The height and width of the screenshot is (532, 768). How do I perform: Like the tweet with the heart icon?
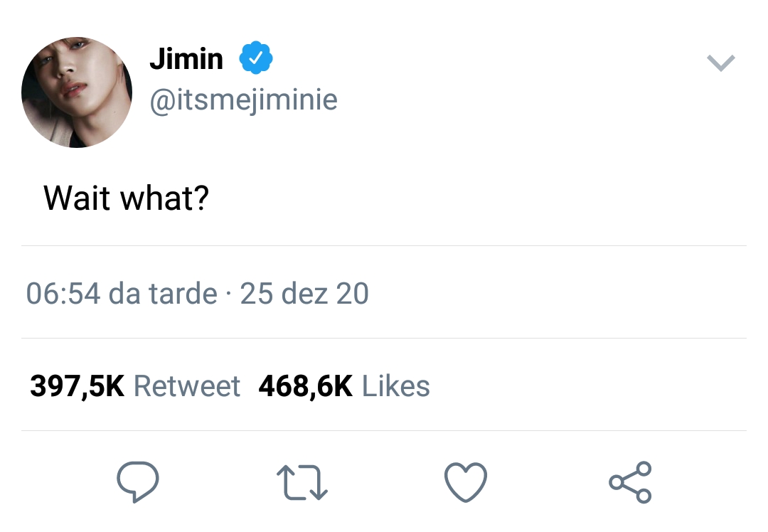coord(466,482)
